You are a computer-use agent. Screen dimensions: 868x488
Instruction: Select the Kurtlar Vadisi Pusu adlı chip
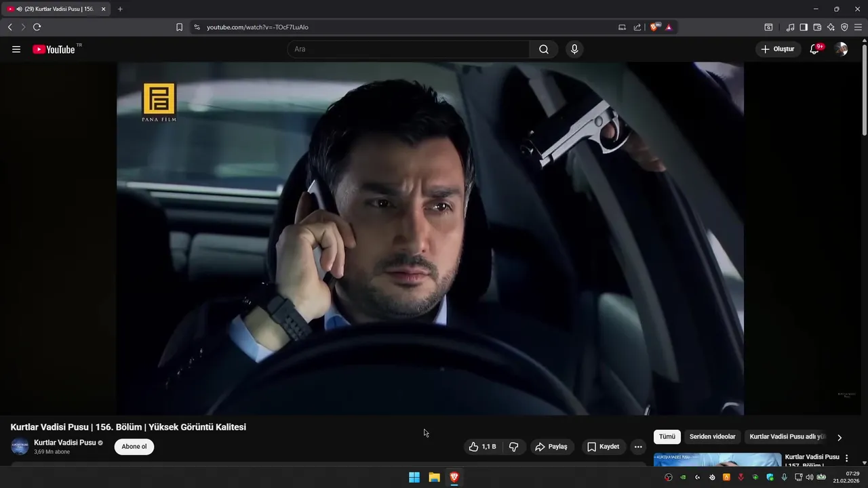787,436
